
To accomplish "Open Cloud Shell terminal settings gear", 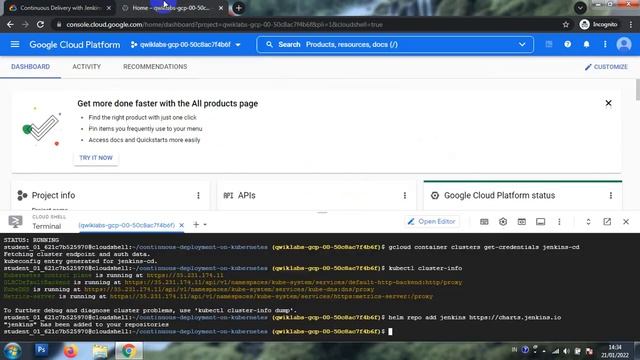I will [x=503, y=222].
